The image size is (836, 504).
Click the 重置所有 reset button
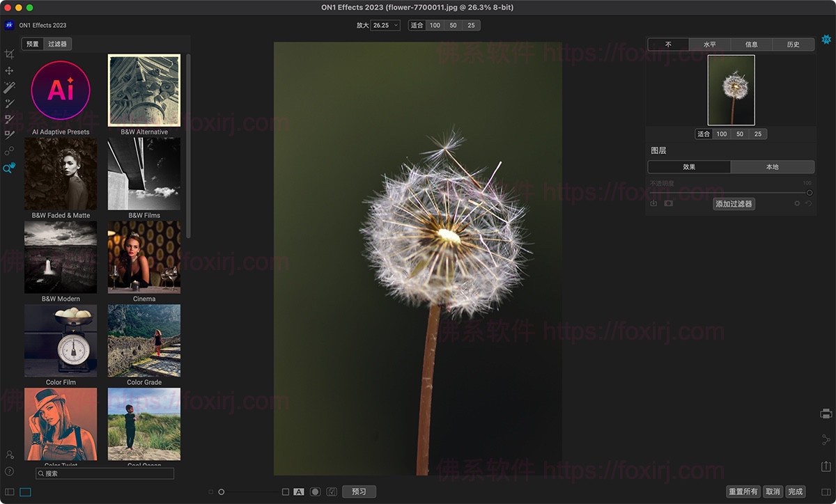(743, 491)
